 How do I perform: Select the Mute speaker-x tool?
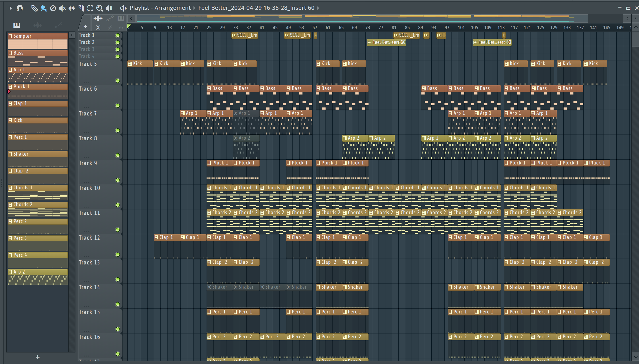click(x=62, y=8)
